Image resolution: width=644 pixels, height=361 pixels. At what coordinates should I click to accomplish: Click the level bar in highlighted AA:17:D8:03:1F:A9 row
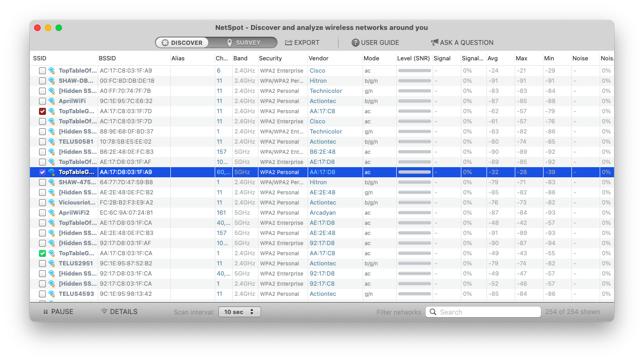click(414, 172)
